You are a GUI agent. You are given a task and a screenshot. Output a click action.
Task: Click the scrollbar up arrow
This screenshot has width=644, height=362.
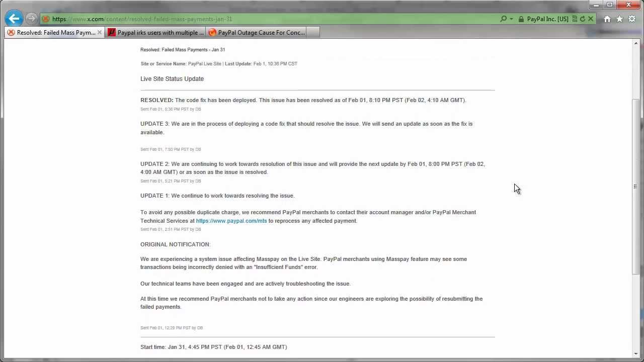[x=636, y=44]
